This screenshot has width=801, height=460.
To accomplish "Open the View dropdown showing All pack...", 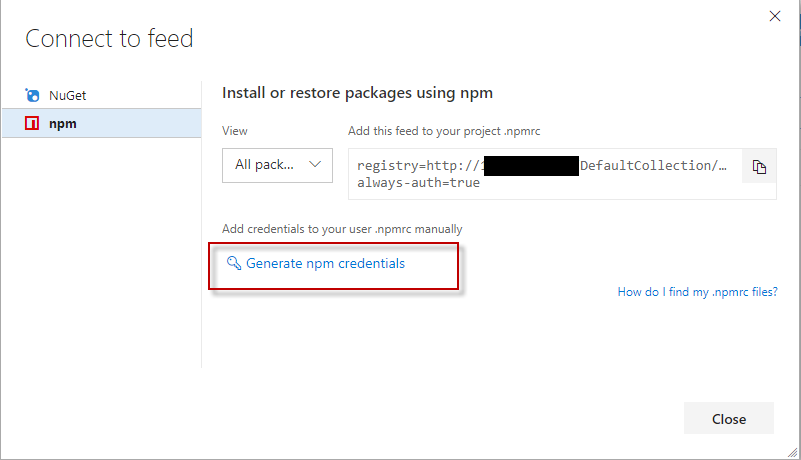I will click(x=277, y=164).
